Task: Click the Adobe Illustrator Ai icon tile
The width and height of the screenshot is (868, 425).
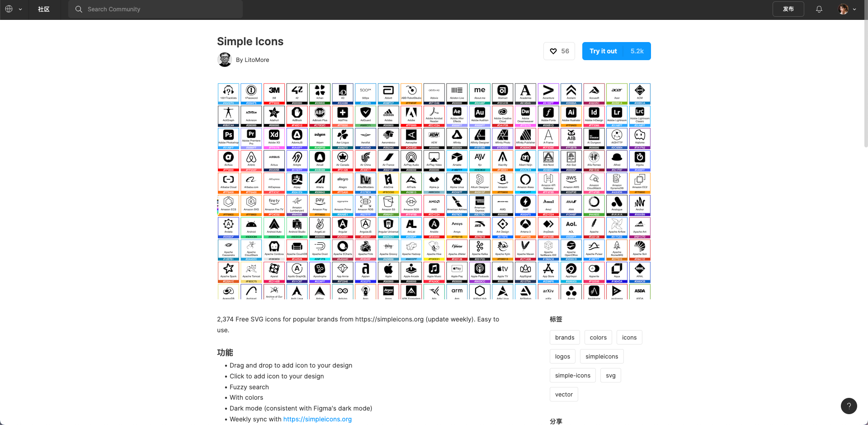Action: click(571, 116)
